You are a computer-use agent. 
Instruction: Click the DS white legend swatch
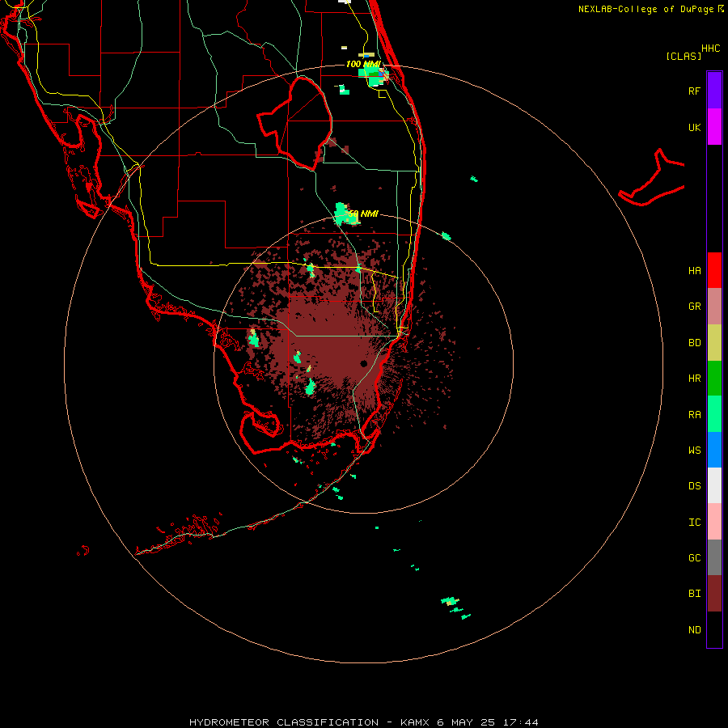tap(714, 485)
